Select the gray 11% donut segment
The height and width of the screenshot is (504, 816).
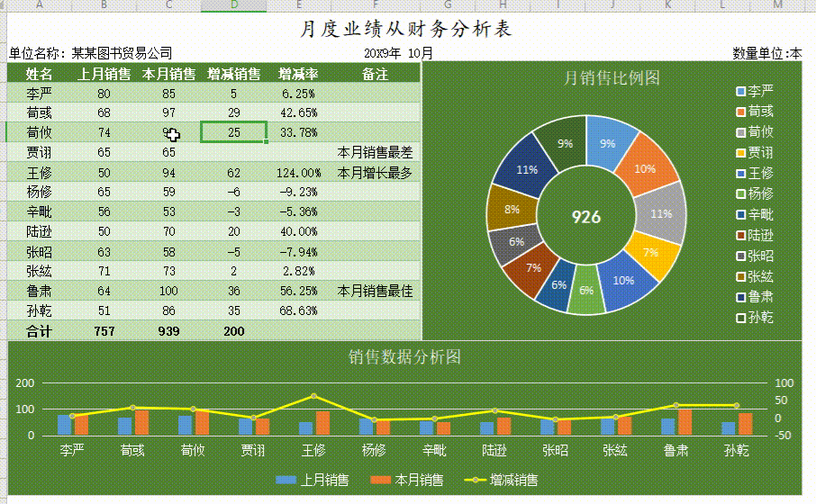[662, 213]
